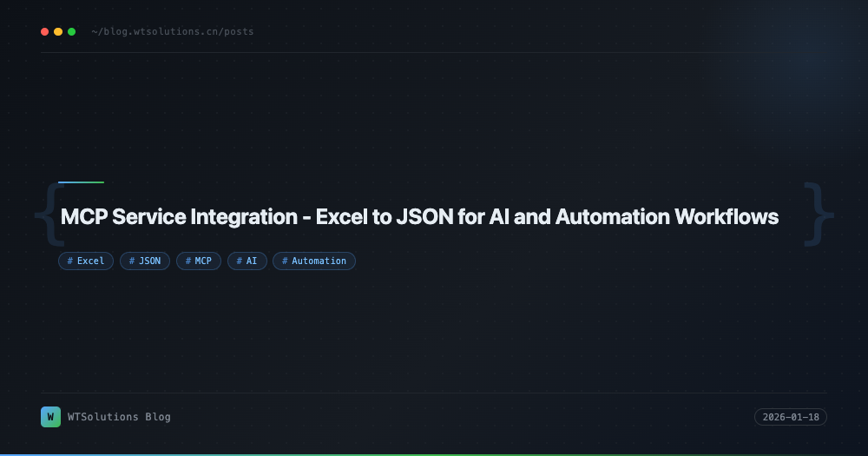Click the 2026-01-18 date badge
Image resolution: width=868 pixels, height=456 pixels.
tap(791, 417)
